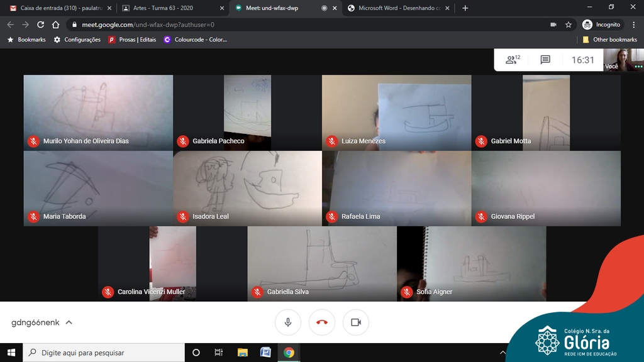Click muted mic icon for Murilo Yohan
644x362 pixels.
click(x=34, y=141)
